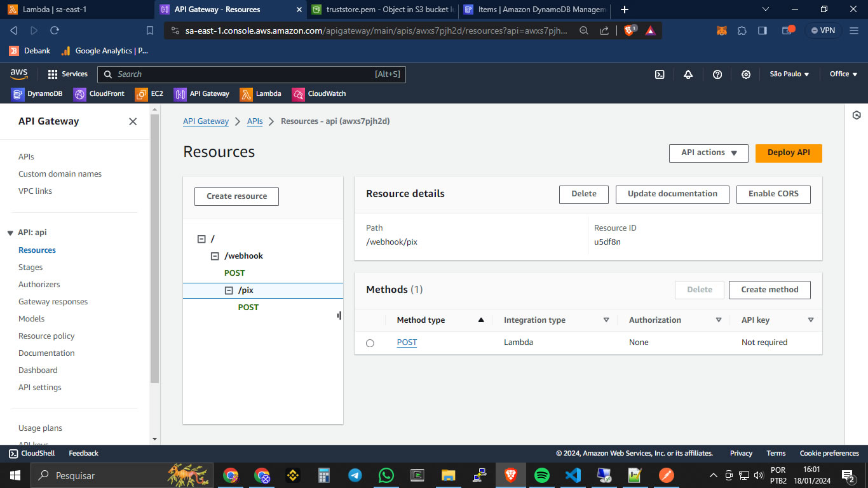Click the side navigation scrollbar
Image resolution: width=868 pixels, height=488 pixels.
(154, 248)
